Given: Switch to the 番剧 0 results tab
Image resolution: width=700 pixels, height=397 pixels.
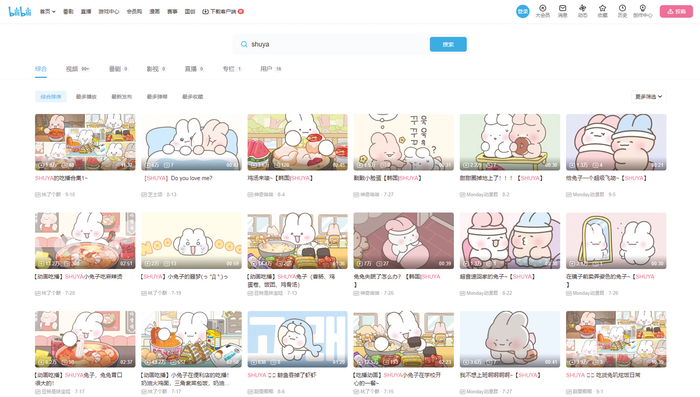Looking at the screenshot, I should [x=119, y=69].
